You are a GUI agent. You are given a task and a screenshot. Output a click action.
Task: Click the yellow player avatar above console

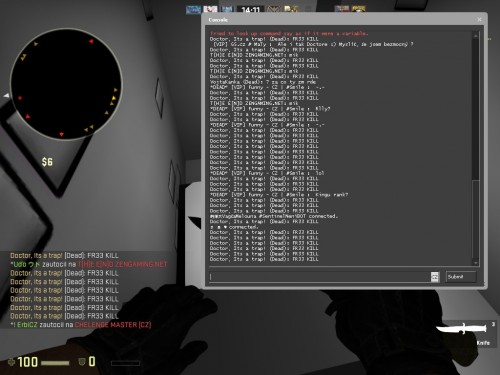pos(358,9)
